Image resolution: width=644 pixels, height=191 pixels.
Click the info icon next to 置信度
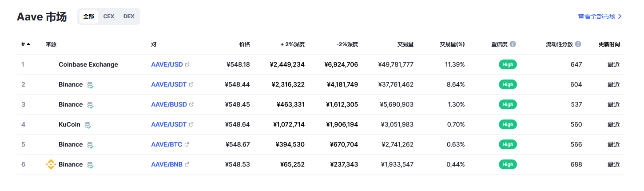coord(513,44)
